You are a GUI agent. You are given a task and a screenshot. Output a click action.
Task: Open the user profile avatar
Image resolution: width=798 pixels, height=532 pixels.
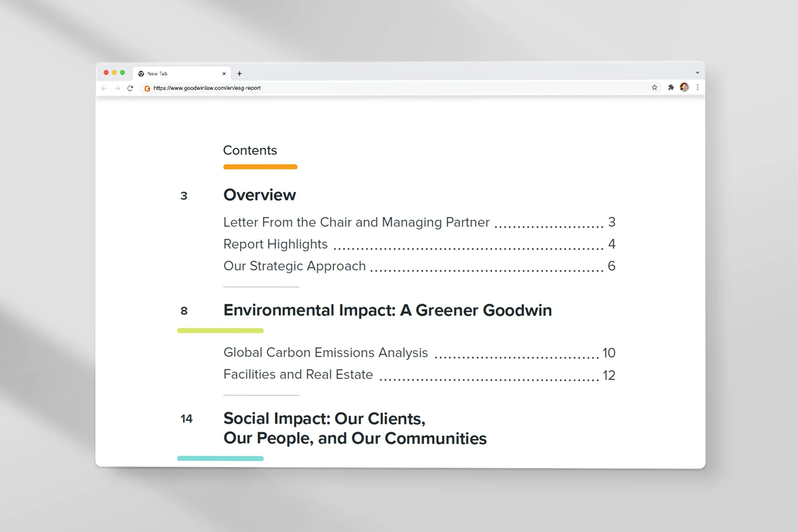click(x=684, y=87)
